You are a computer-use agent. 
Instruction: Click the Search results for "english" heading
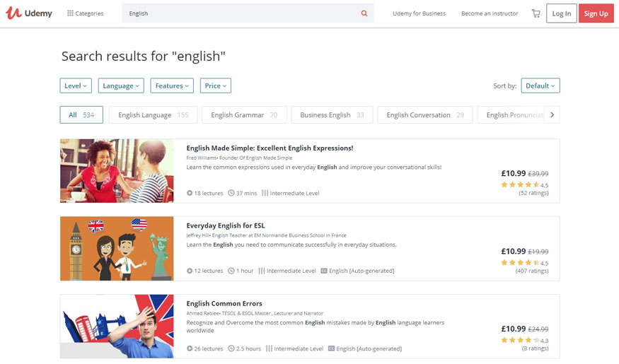pos(144,57)
